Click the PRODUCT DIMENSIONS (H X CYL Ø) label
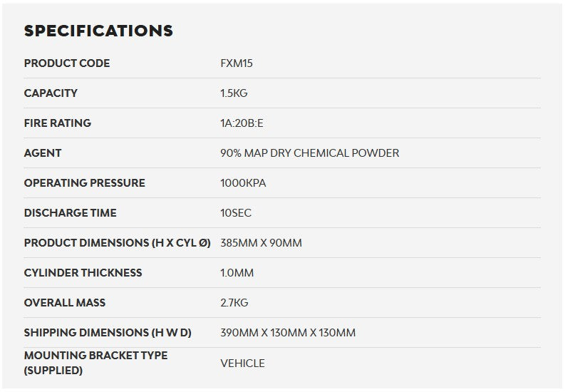568x392 pixels. click(117, 243)
